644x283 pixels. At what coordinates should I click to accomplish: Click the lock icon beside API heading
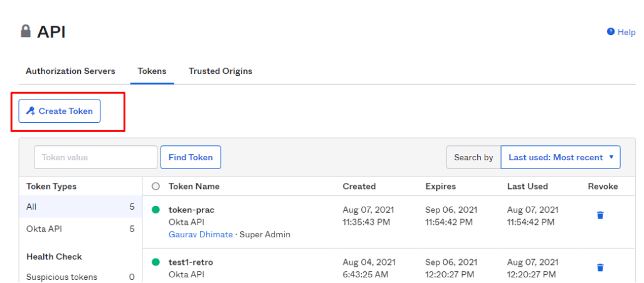pyautogui.click(x=26, y=31)
